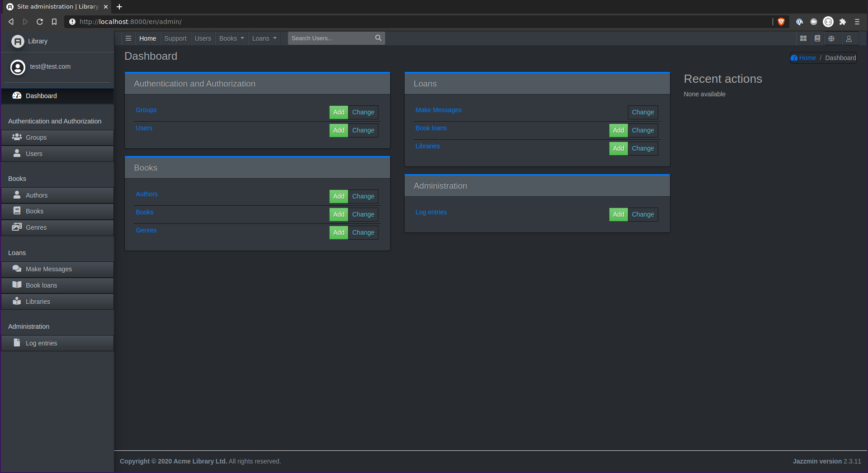Click the Log entries file icon
This screenshot has height=473, width=868.
click(17, 343)
